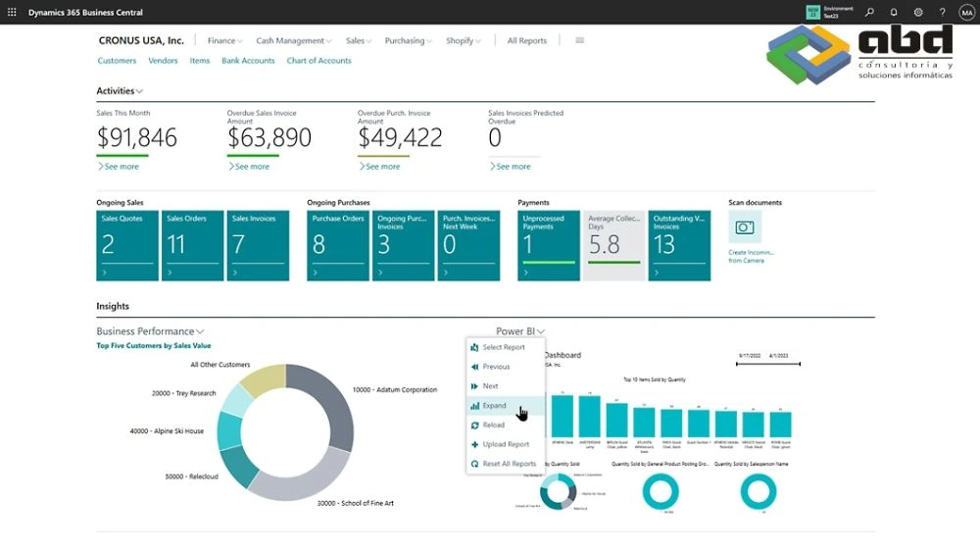Viewport: 980px width, 552px height.
Task: Open the Ongoing Purchase Invoices tile
Action: (x=403, y=246)
